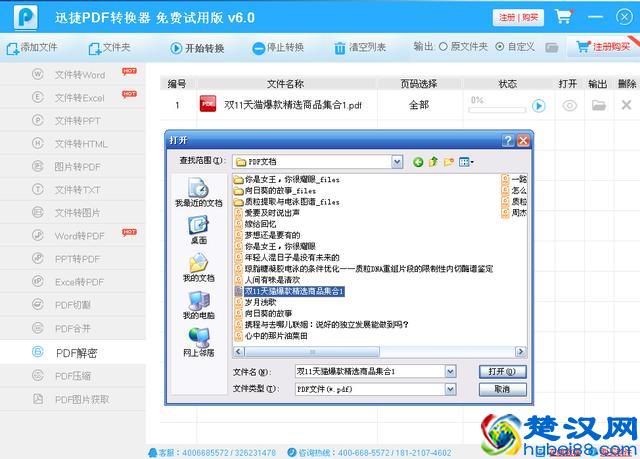
Task: Click scrollbar left arrow in file list
Action: tap(239, 352)
